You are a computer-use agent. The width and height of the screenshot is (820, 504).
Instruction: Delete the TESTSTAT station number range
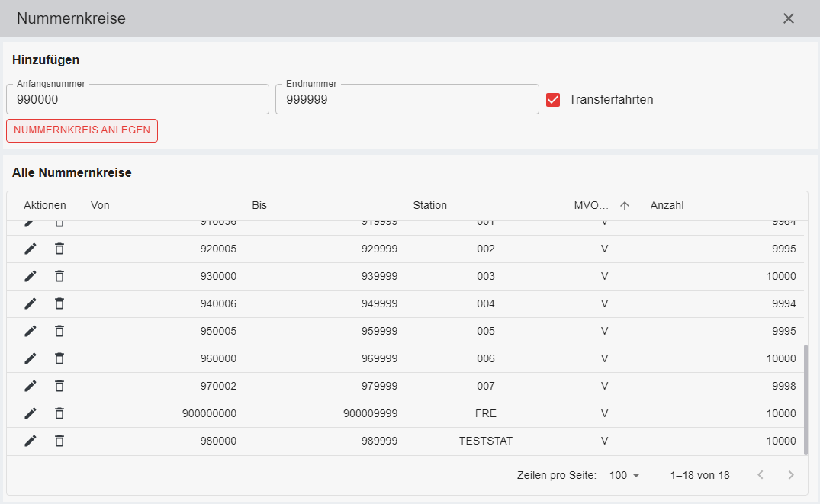tap(59, 441)
